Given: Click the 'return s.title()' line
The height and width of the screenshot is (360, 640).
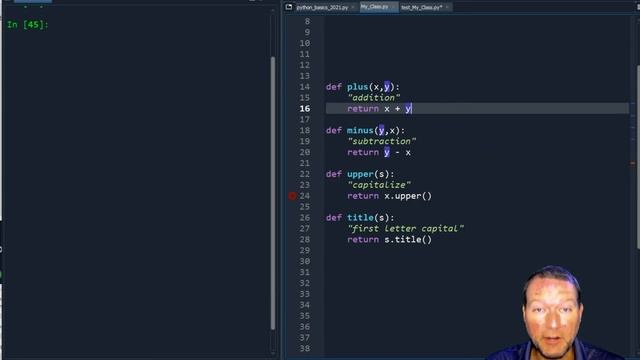Looking at the screenshot, I should 389,240.
